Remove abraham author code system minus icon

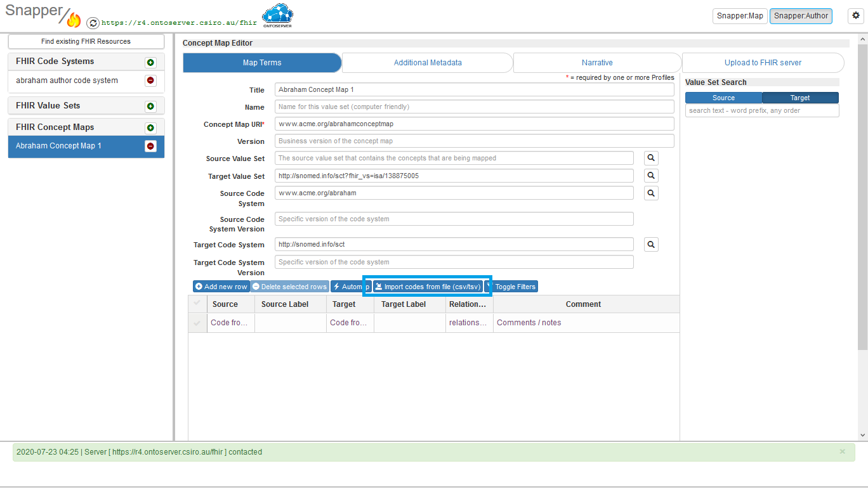(150, 81)
